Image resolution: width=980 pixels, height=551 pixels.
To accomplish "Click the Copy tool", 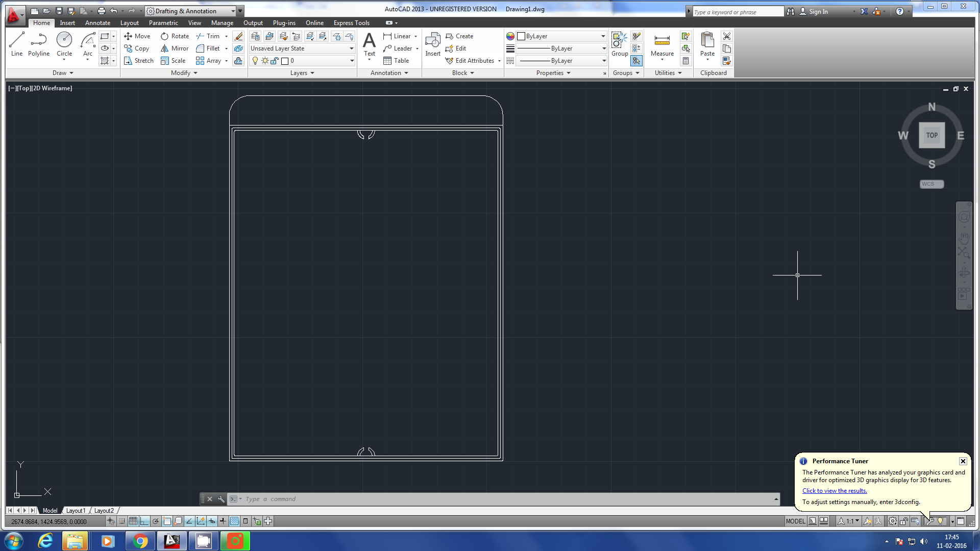I will point(137,48).
